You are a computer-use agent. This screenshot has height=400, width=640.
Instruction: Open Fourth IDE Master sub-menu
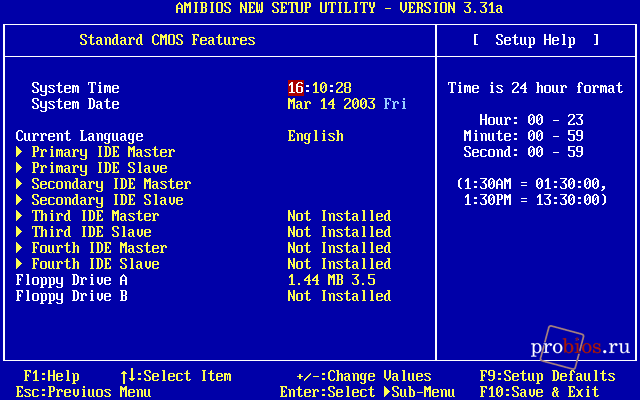(x=100, y=248)
